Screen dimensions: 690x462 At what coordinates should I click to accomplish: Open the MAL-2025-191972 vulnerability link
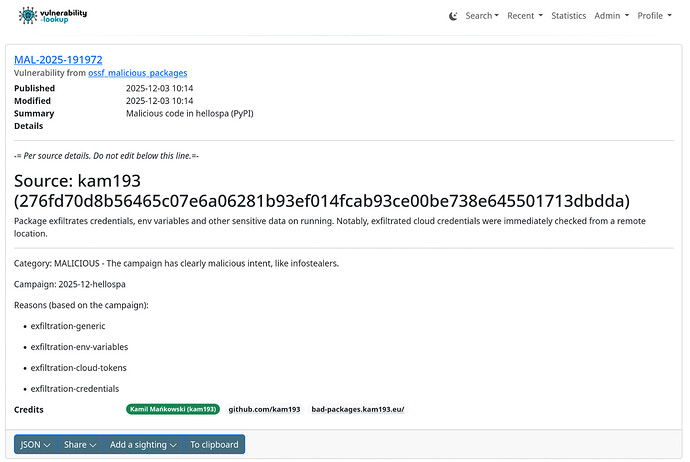pyautogui.click(x=58, y=60)
